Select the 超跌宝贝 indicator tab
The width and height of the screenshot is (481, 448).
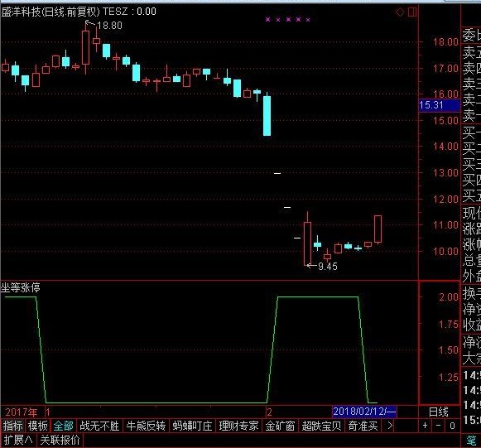[x=321, y=426]
